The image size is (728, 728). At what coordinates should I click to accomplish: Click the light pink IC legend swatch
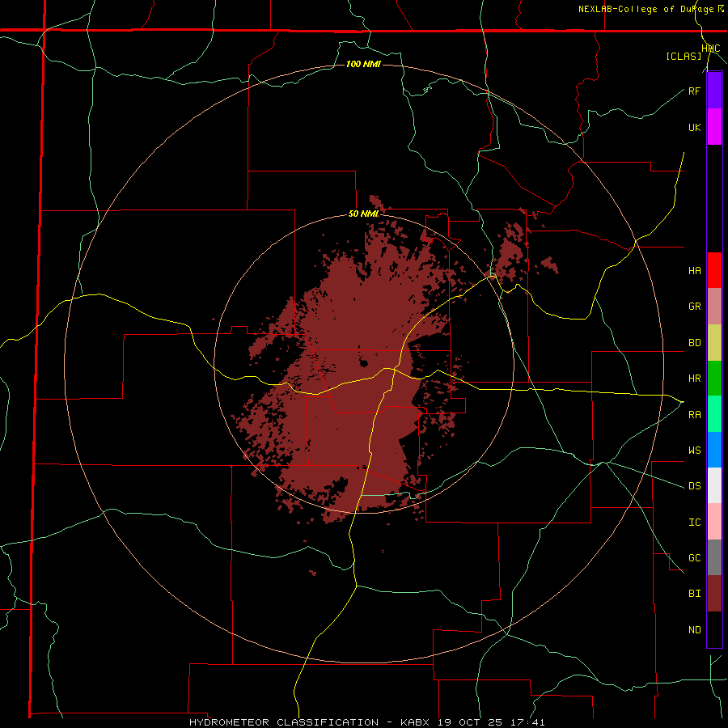click(x=714, y=522)
